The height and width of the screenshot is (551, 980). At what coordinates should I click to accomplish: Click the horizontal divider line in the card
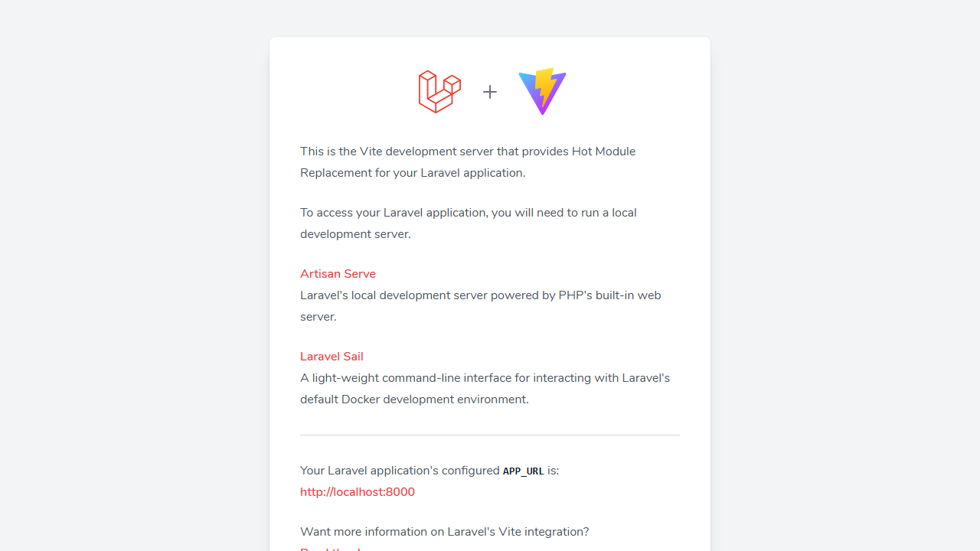[490, 435]
